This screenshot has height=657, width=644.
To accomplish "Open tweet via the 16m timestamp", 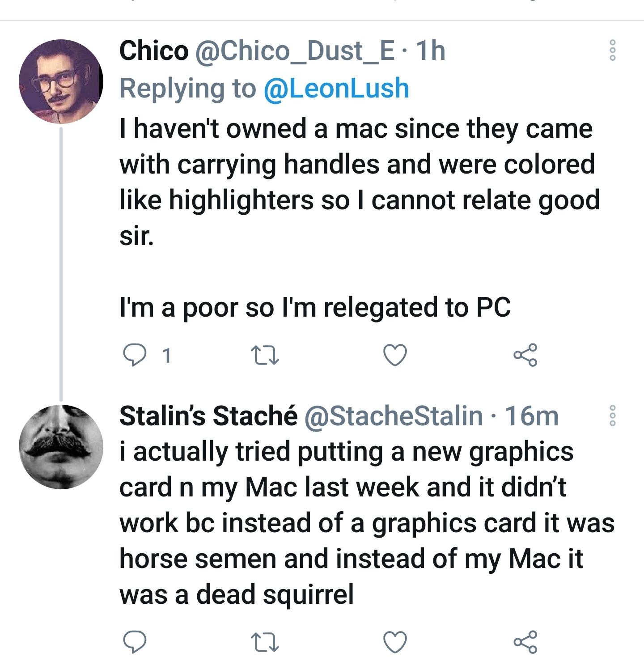I will pyautogui.click(x=532, y=416).
